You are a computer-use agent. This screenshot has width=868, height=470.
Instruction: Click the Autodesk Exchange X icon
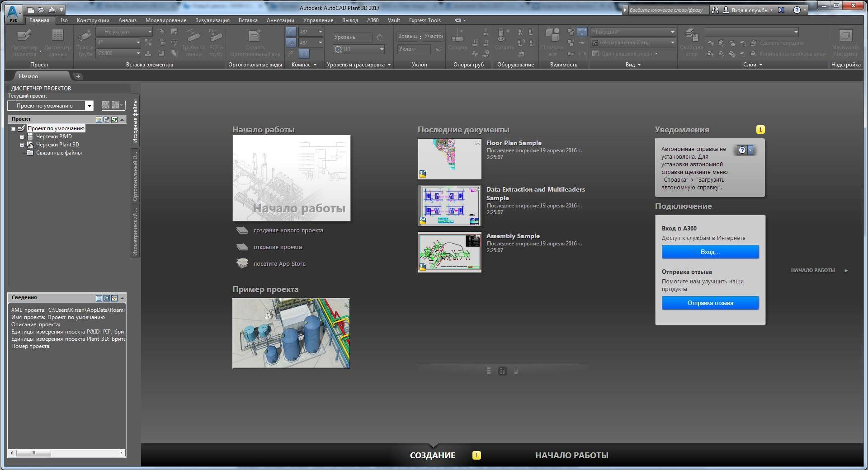tap(781, 10)
